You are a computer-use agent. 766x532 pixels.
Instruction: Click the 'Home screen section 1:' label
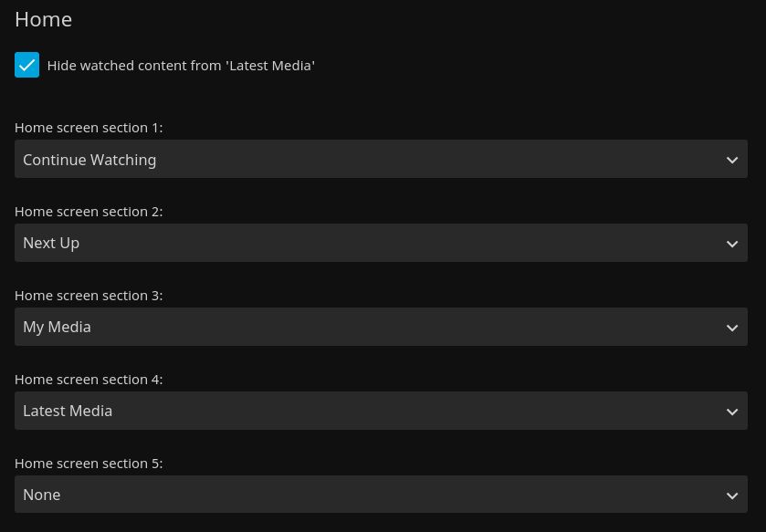click(x=89, y=128)
